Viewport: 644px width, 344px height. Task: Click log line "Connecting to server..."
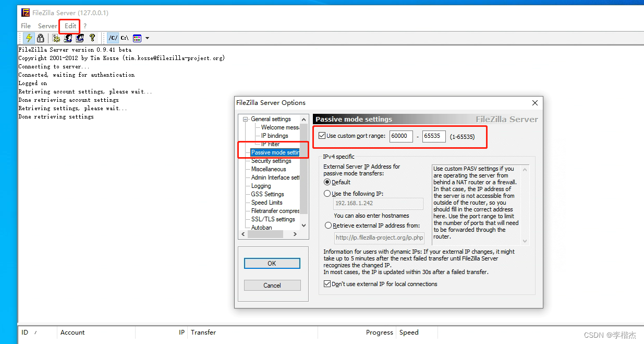[54, 66]
